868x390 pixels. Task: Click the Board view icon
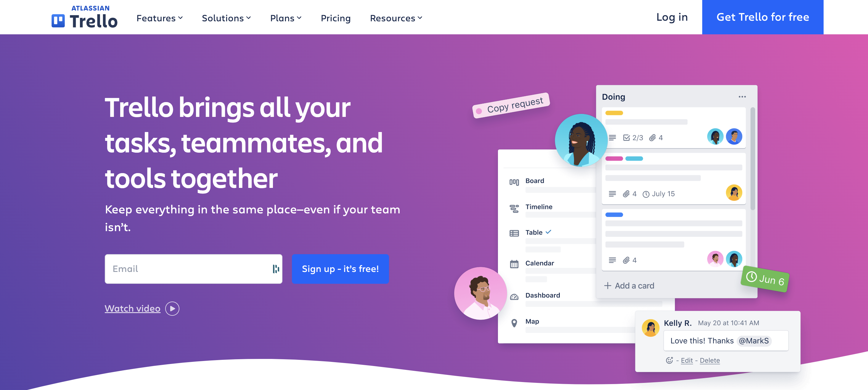514,181
